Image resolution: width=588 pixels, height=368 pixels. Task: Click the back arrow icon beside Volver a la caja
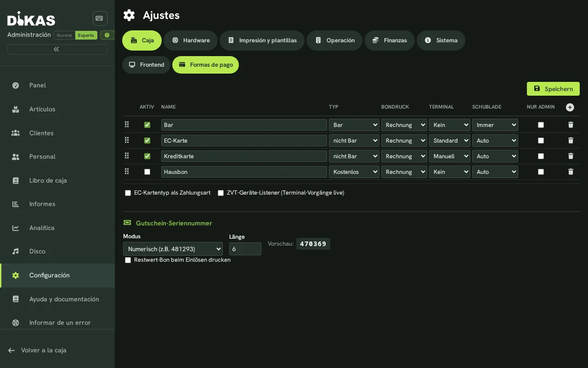tap(11, 350)
